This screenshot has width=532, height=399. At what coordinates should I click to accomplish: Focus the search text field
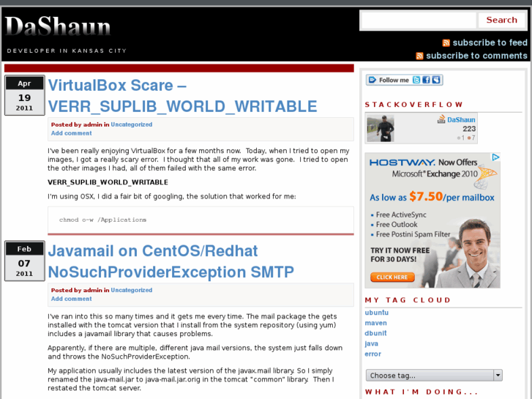pyautogui.click(x=419, y=20)
